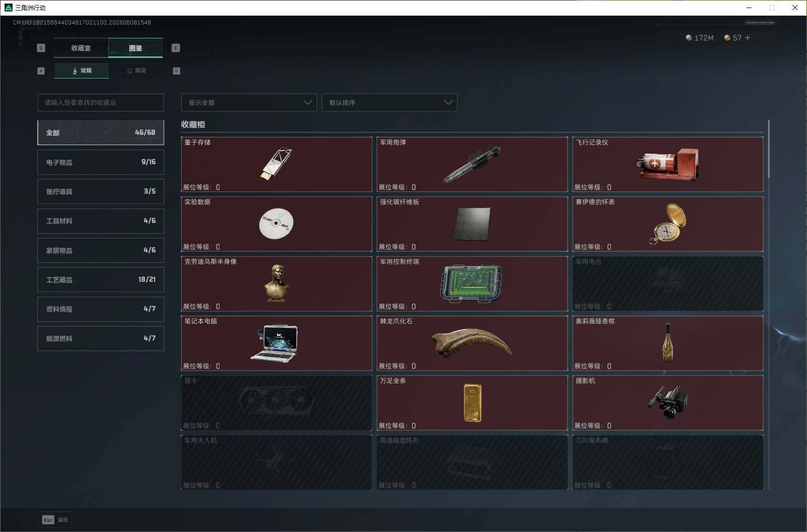Click the 量子存储 USB drive icon

click(276, 164)
